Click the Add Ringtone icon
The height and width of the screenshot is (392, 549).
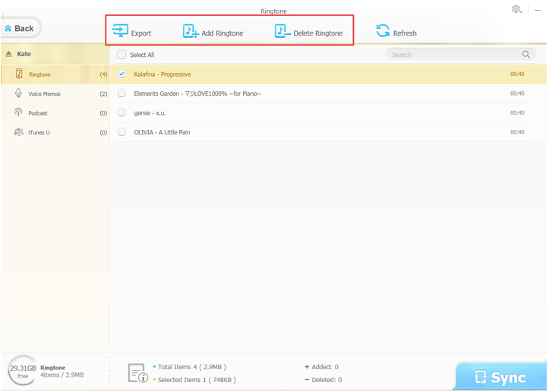point(191,31)
